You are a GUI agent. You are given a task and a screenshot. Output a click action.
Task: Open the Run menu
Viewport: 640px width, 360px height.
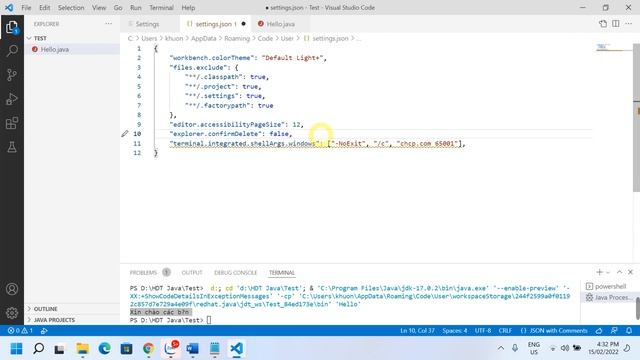136,7
